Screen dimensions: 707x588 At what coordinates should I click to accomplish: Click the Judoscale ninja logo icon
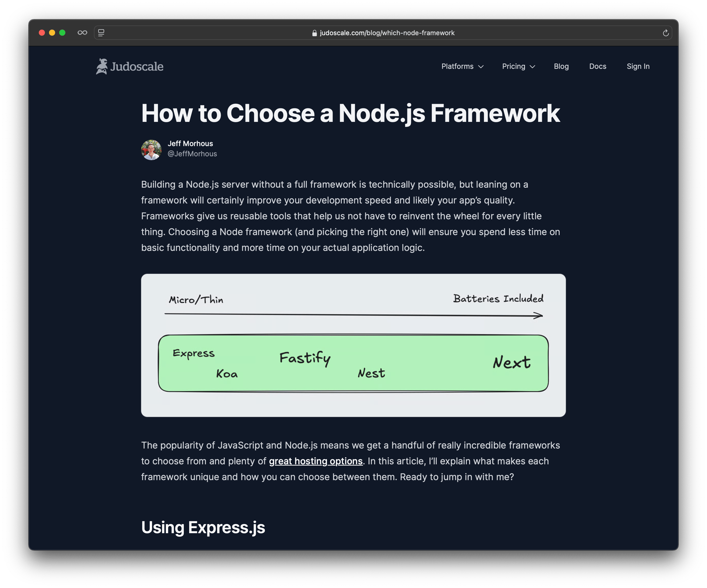(x=102, y=66)
